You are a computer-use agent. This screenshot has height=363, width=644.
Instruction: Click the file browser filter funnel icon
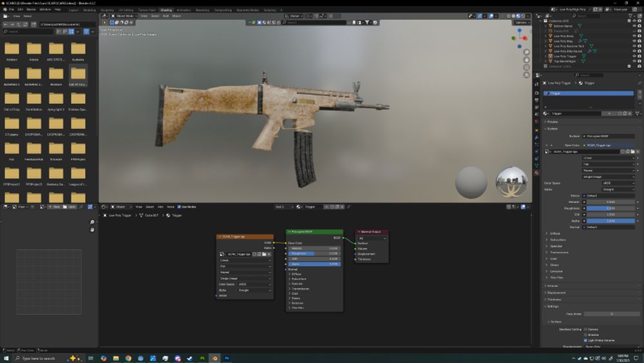point(86,31)
